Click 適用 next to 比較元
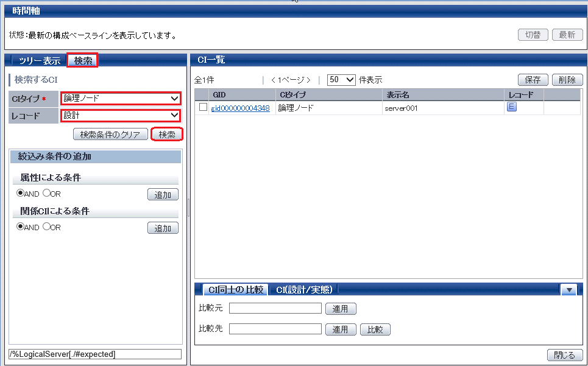Image resolution: width=588 pixels, height=366 pixels. (x=341, y=309)
